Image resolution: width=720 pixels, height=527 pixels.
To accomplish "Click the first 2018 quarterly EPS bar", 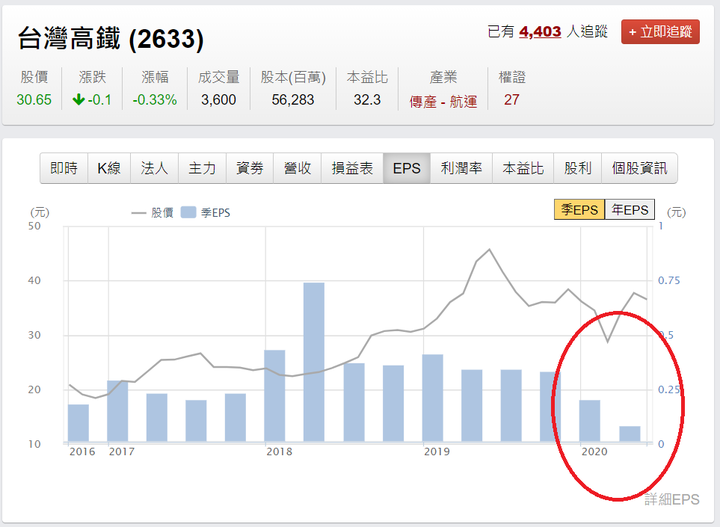I will (275, 396).
